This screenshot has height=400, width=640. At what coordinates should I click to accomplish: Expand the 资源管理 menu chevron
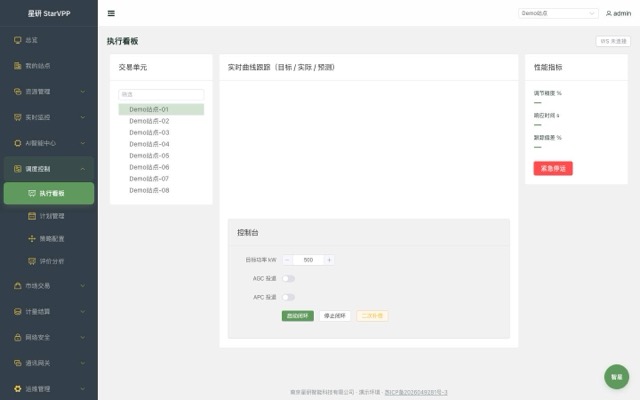coord(83,91)
